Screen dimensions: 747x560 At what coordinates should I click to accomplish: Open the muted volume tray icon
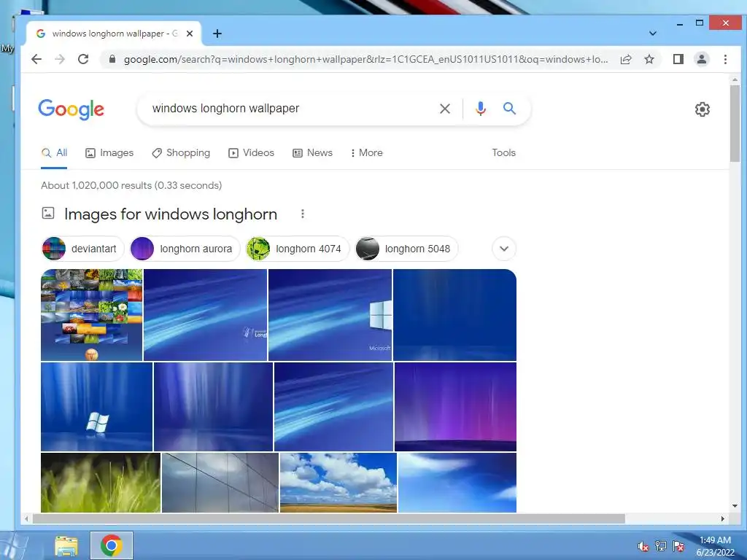coord(643,547)
